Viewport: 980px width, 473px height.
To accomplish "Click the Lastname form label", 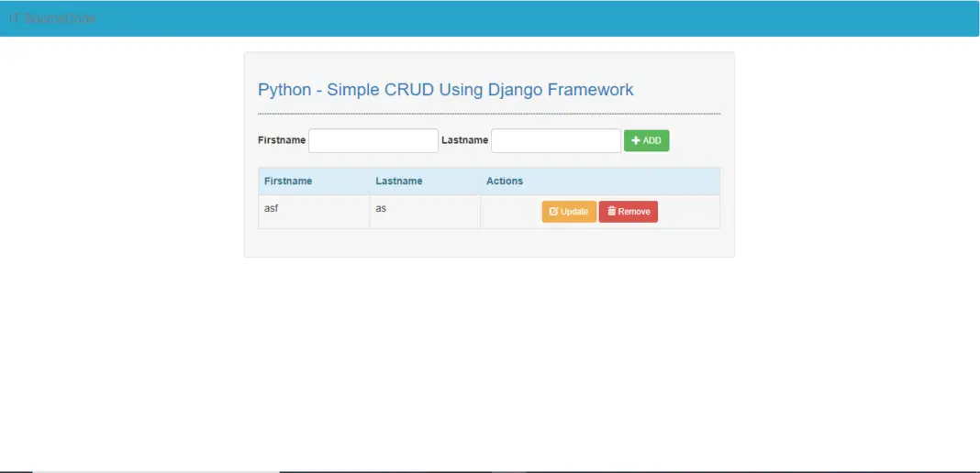I will (464, 139).
